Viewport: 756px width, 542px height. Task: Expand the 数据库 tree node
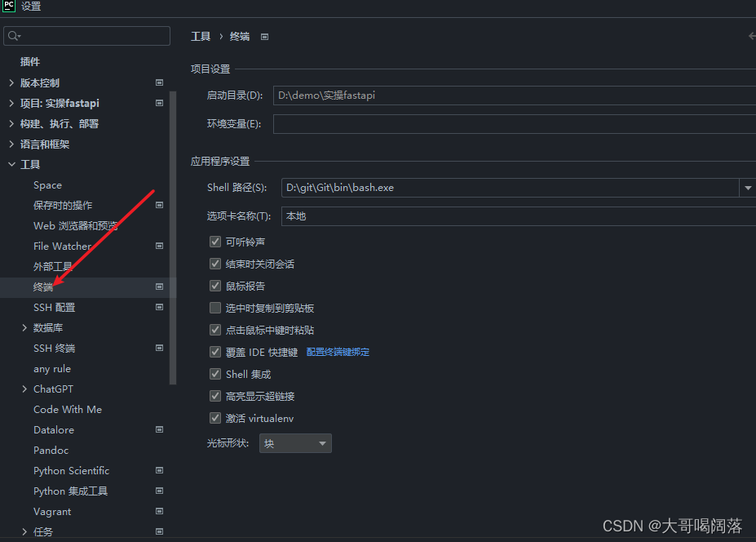(x=24, y=327)
